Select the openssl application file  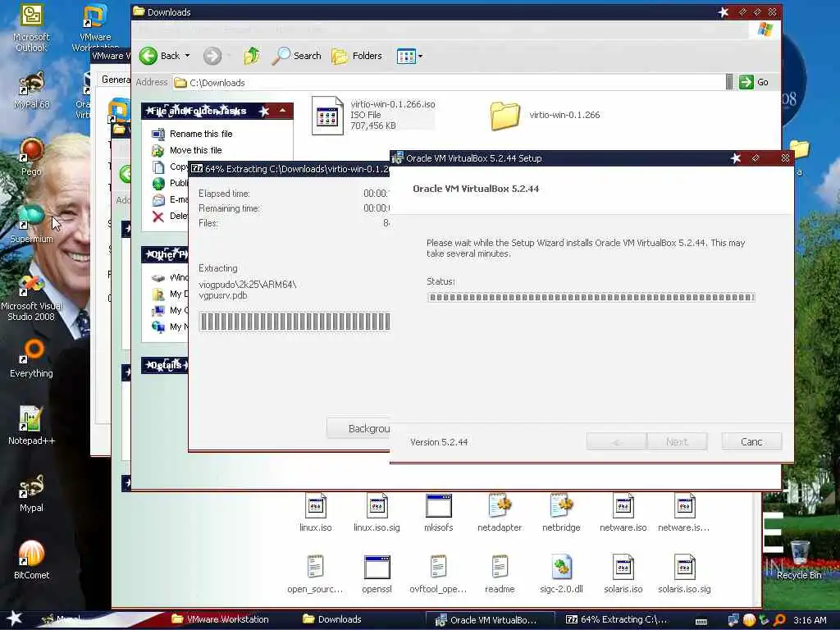click(x=377, y=574)
